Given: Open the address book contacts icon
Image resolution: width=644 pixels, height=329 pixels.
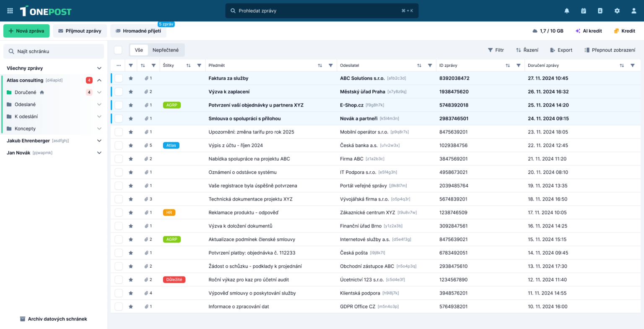Looking at the screenshot, I should tap(600, 11).
